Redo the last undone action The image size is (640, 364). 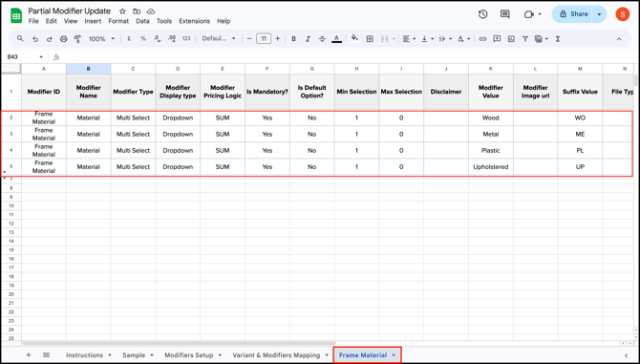click(x=50, y=39)
